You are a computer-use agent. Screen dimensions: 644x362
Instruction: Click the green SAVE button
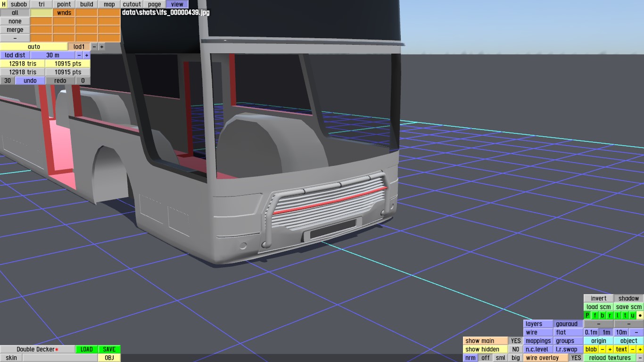109,349
